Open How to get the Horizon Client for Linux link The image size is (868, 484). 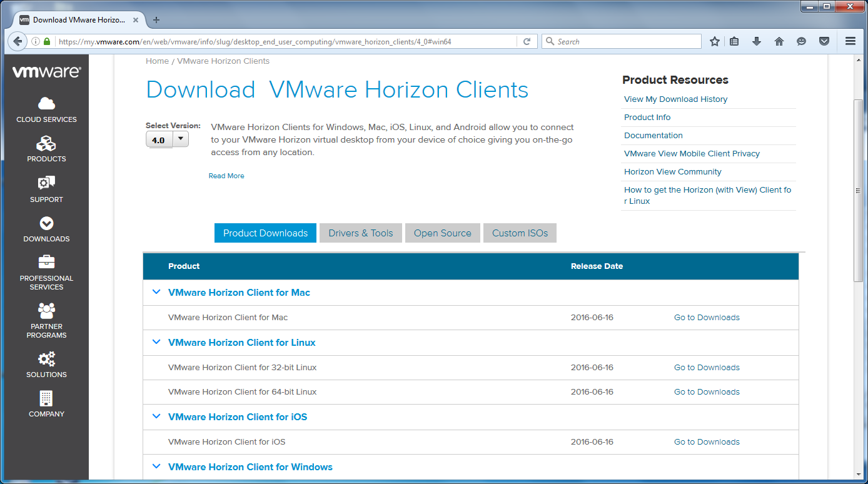(708, 195)
